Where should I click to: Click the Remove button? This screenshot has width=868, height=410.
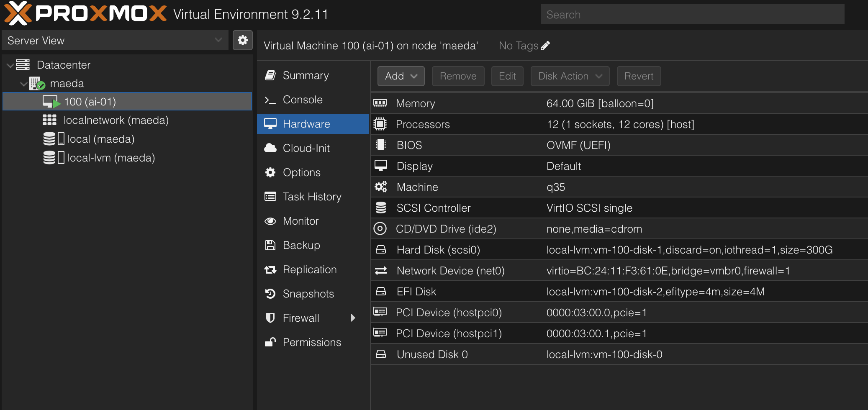tap(458, 76)
